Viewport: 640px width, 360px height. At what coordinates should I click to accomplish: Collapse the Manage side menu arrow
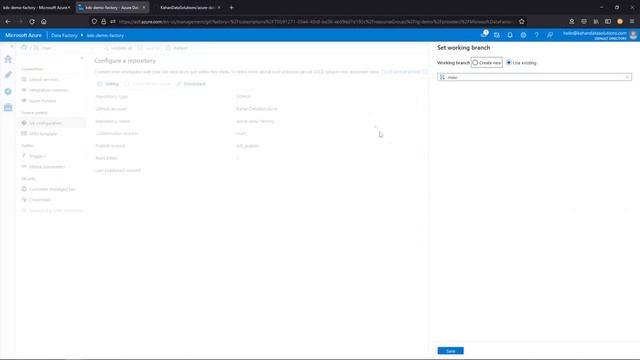pos(82,58)
